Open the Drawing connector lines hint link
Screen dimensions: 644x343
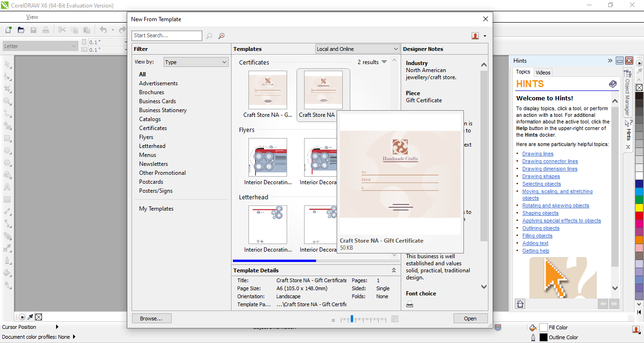pyautogui.click(x=550, y=161)
